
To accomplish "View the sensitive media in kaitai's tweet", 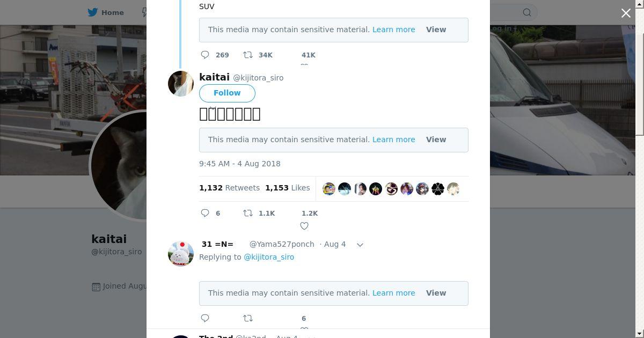I will [436, 139].
